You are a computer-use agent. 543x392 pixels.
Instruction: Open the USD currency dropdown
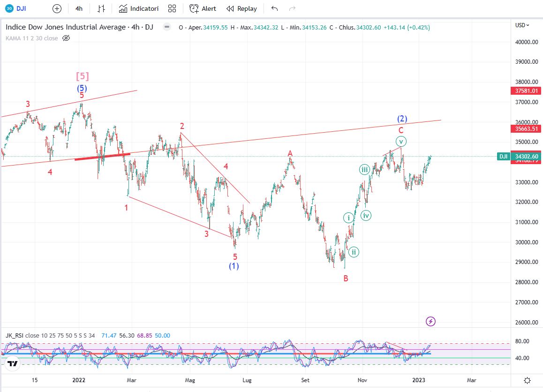pos(522,25)
